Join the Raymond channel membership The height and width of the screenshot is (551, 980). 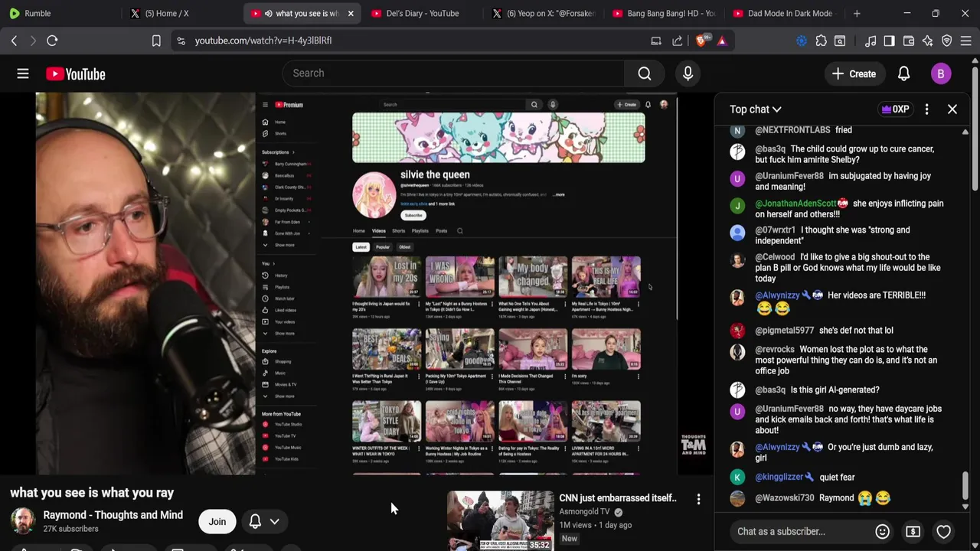(x=217, y=522)
